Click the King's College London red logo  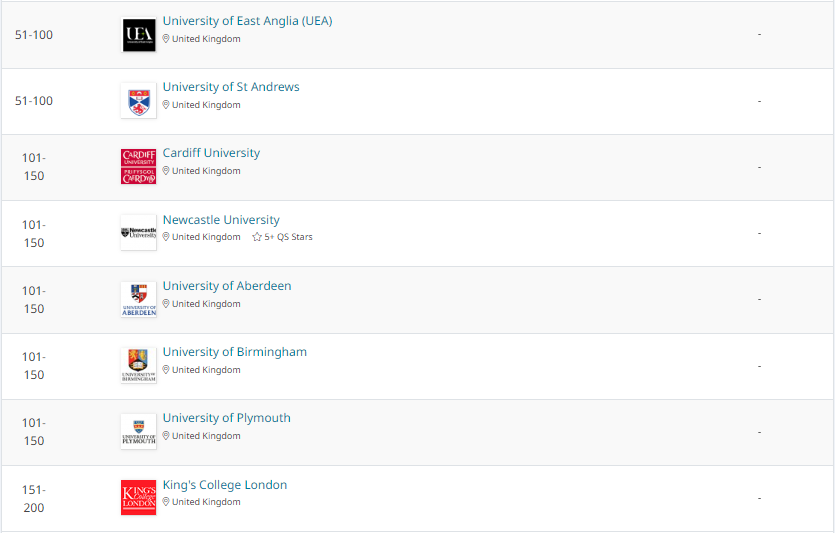tap(138, 497)
